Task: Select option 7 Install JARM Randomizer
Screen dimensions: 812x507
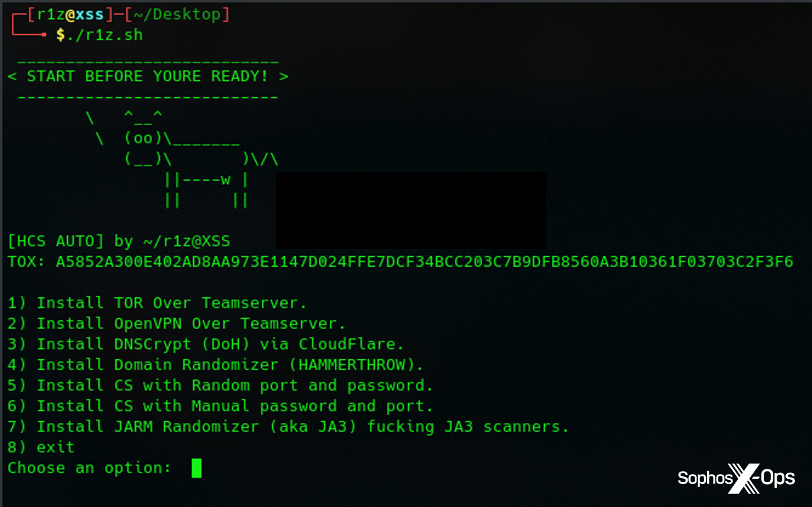Action: 288,426
